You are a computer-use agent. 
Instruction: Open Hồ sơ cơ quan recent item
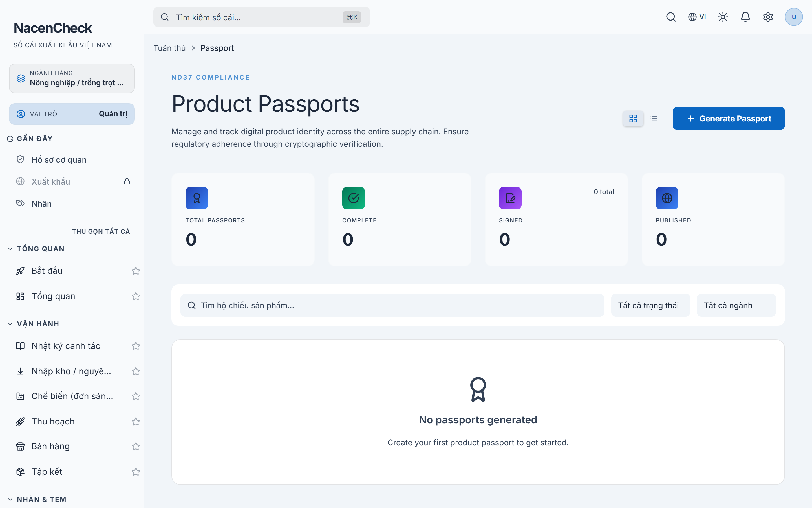(x=72, y=159)
